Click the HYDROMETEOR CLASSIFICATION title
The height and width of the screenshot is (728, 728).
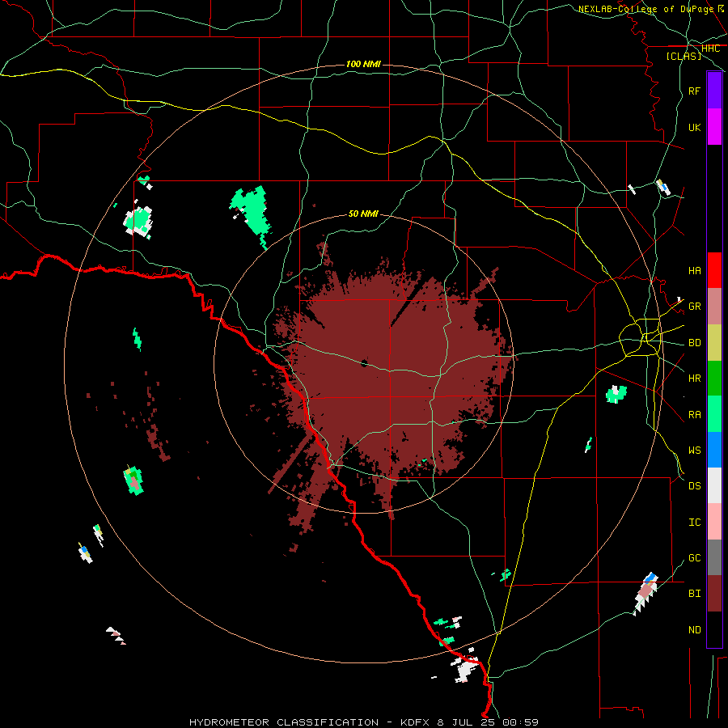(284, 722)
